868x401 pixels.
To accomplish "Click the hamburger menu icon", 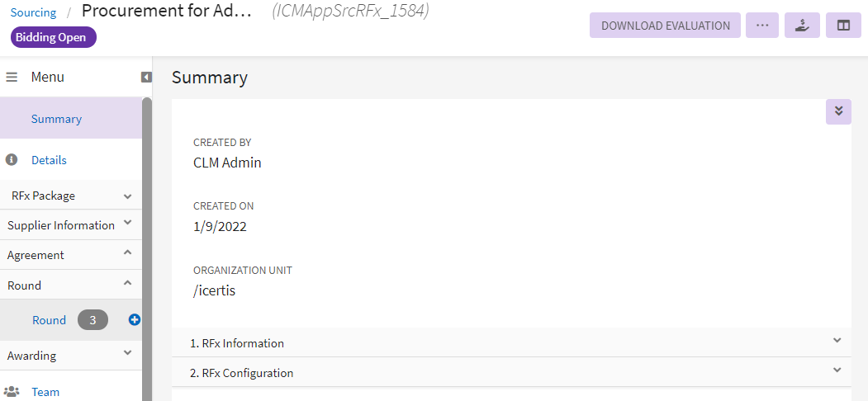I will (12, 77).
